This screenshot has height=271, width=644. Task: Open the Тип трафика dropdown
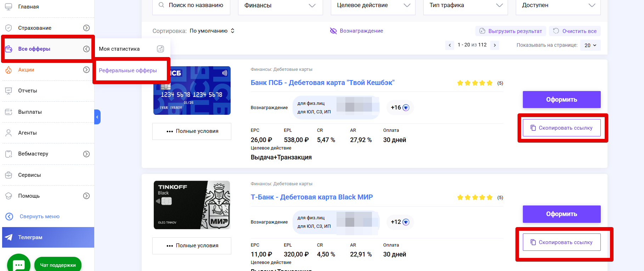click(465, 6)
